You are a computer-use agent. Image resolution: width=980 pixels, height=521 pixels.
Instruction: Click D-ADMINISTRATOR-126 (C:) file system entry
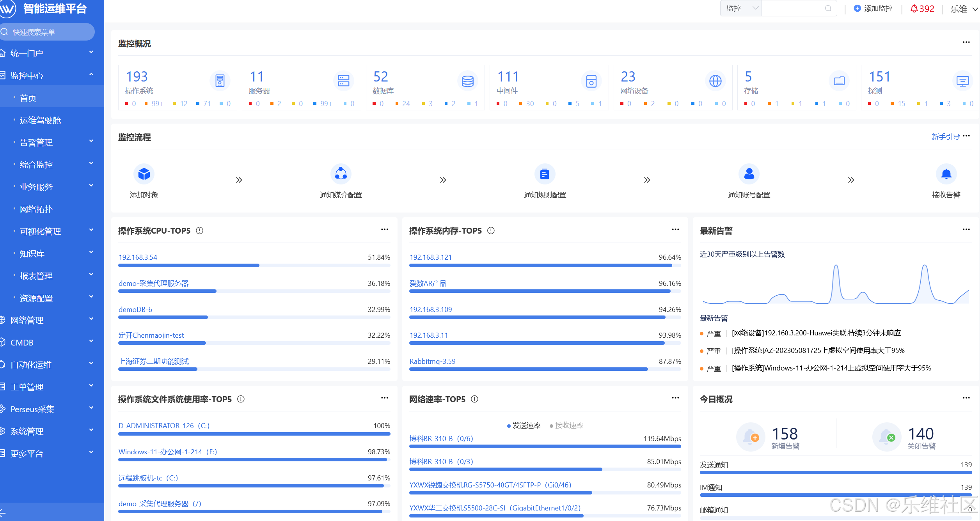click(164, 426)
